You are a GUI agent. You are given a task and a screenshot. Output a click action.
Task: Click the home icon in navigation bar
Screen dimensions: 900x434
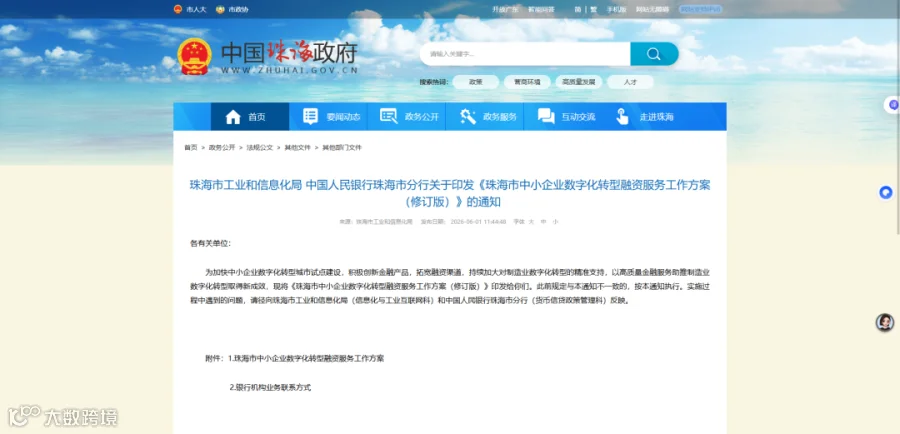(233, 117)
